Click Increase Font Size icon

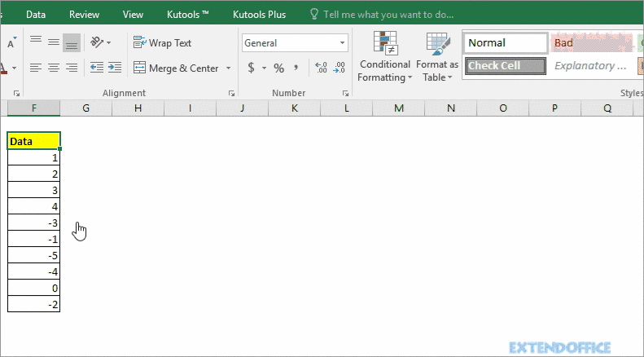[x=11, y=42]
